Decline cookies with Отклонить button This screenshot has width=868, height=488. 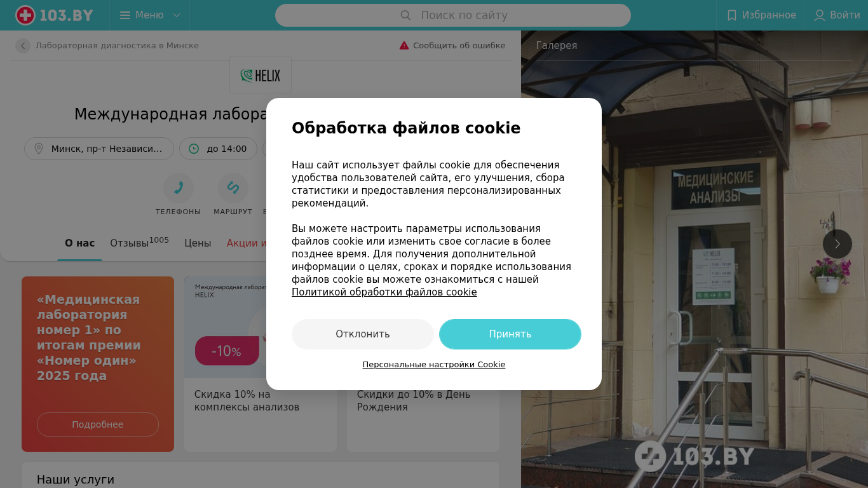click(x=363, y=334)
